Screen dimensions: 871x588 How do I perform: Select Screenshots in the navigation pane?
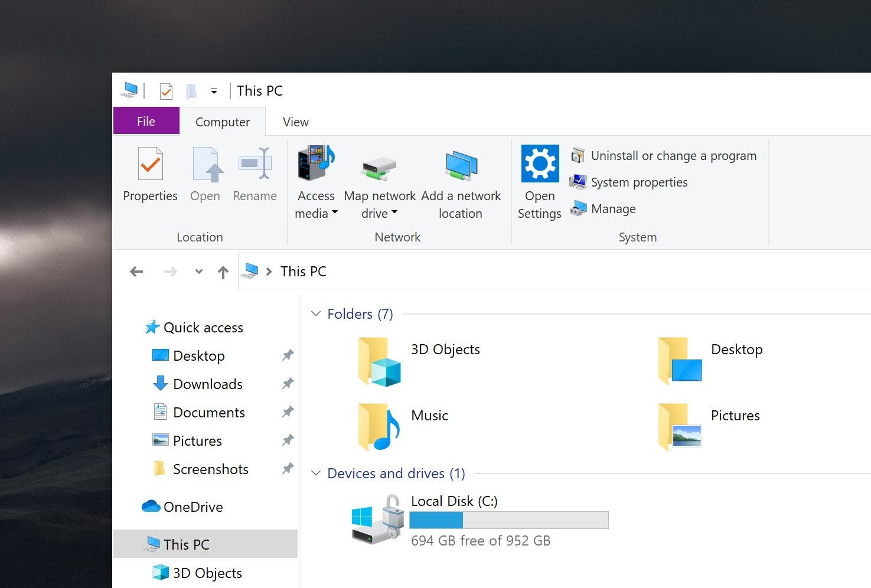point(211,469)
